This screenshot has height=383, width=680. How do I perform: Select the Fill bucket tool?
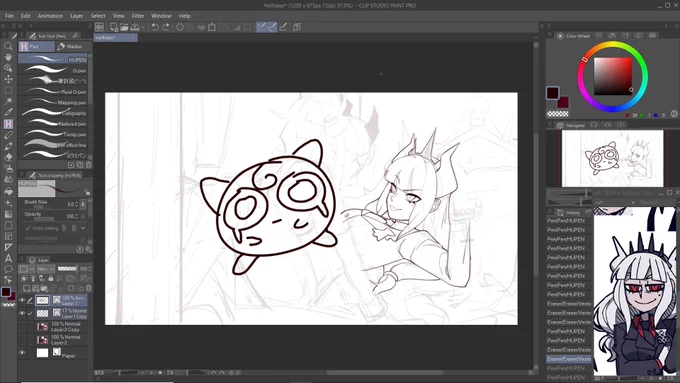8,191
